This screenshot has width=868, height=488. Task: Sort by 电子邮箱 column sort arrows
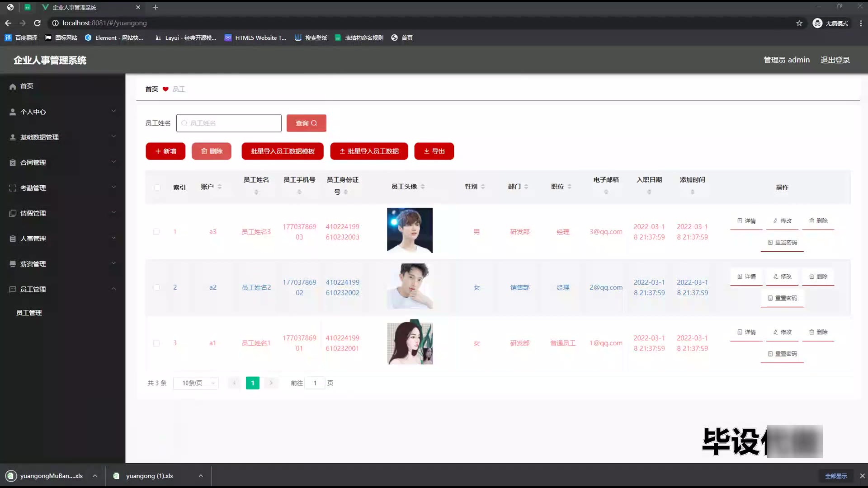(606, 192)
